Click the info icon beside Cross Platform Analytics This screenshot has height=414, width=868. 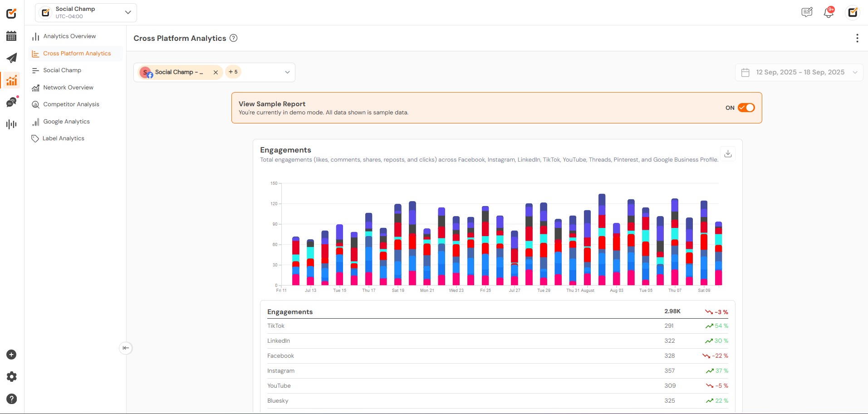(233, 38)
